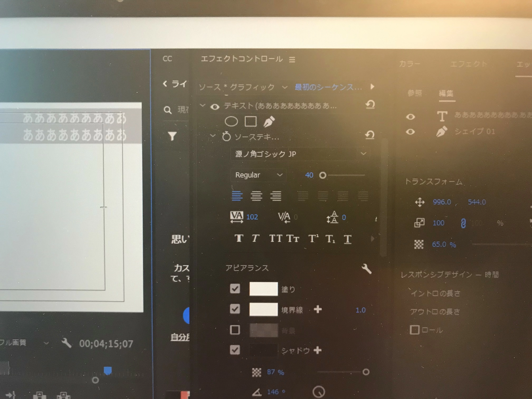Uncheck the 塗り fill checkbox
The height and width of the screenshot is (399, 532).
coord(235,289)
